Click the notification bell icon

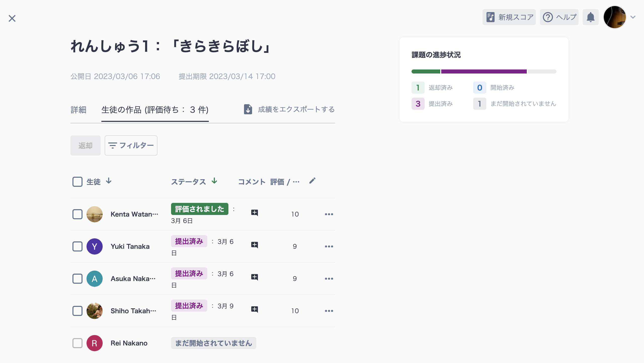point(591,17)
